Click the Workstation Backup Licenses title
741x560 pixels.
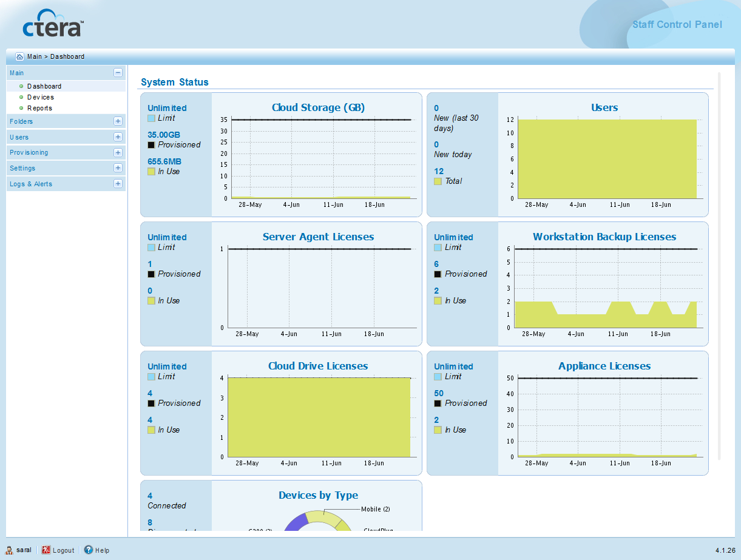(604, 237)
